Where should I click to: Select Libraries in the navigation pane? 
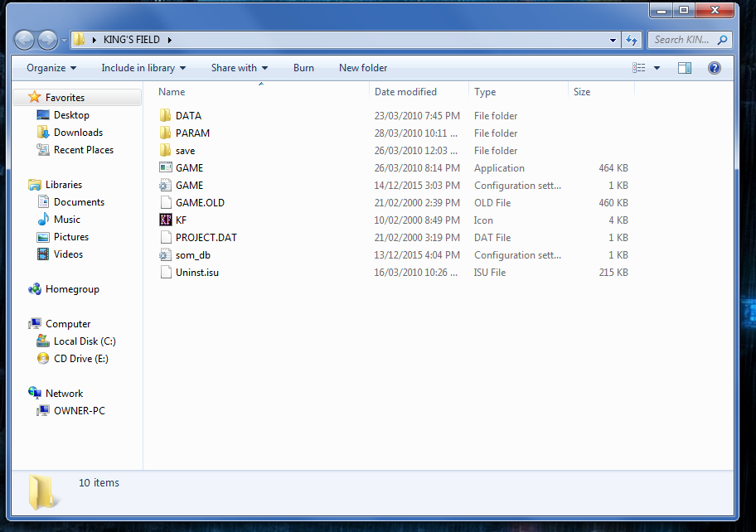(64, 185)
